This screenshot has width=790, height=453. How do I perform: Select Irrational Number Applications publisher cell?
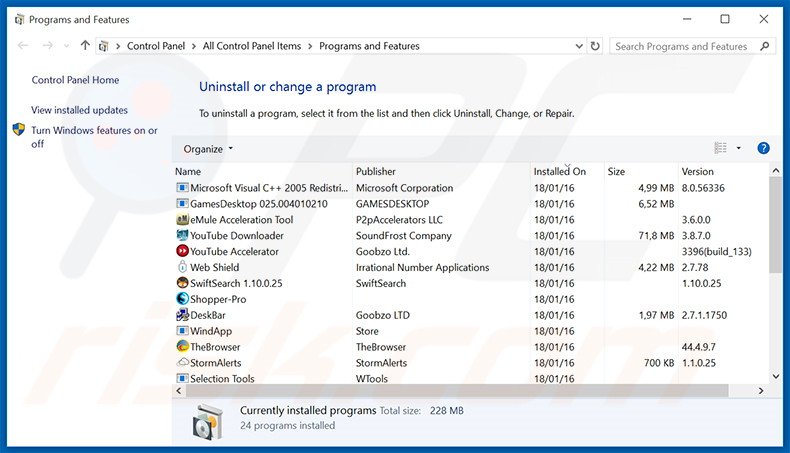(422, 267)
